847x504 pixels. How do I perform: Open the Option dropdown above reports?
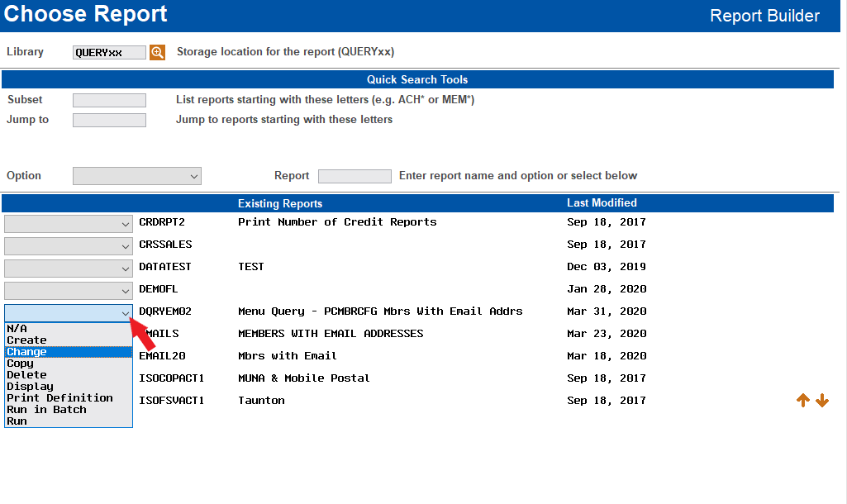tap(137, 176)
